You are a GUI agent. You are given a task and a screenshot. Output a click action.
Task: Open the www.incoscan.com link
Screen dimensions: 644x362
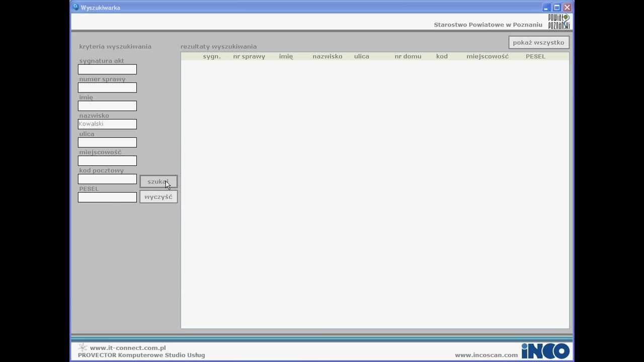coord(486,355)
